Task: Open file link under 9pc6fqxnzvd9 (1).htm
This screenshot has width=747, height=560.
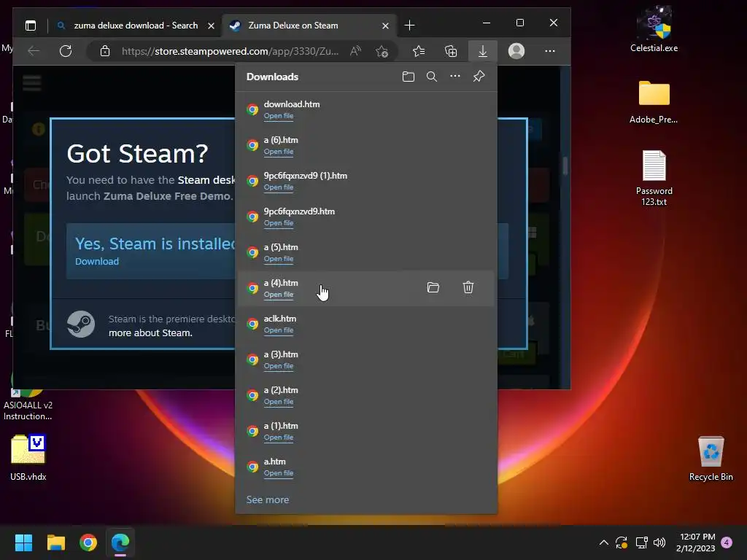Action: 279,187
